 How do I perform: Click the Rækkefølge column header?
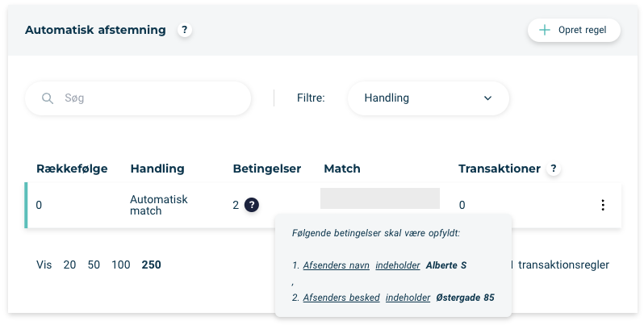tap(72, 169)
